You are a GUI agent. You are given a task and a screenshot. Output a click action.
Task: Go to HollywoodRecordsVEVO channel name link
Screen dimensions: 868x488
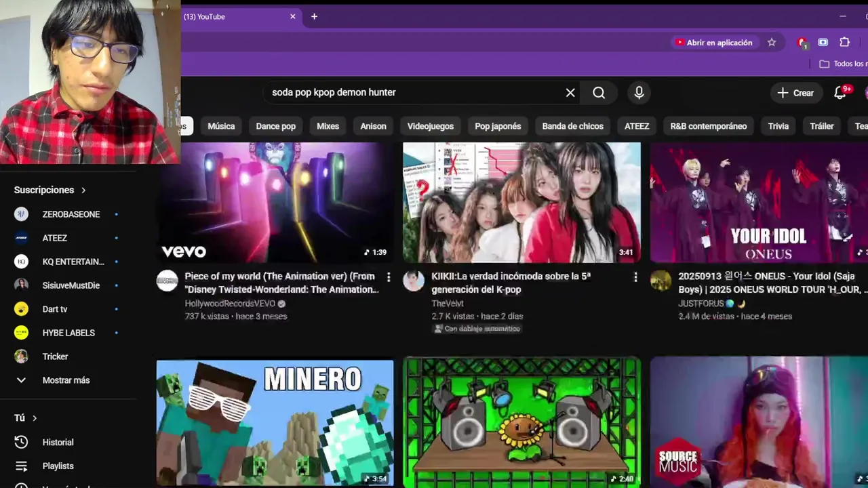point(230,304)
